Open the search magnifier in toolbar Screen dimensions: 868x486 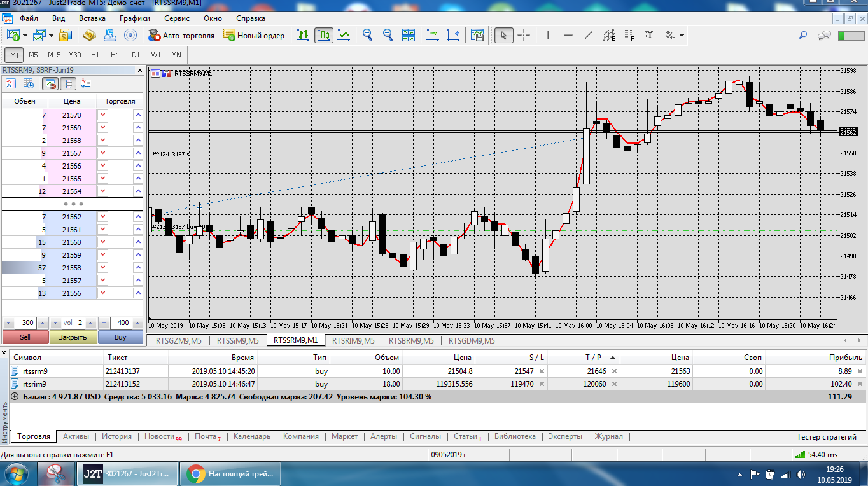(803, 36)
